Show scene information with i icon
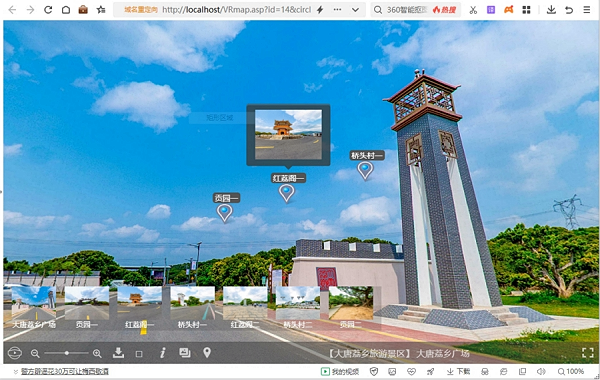This screenshot has height=380, width=600. pyautogui.click(x=163, y=353)
